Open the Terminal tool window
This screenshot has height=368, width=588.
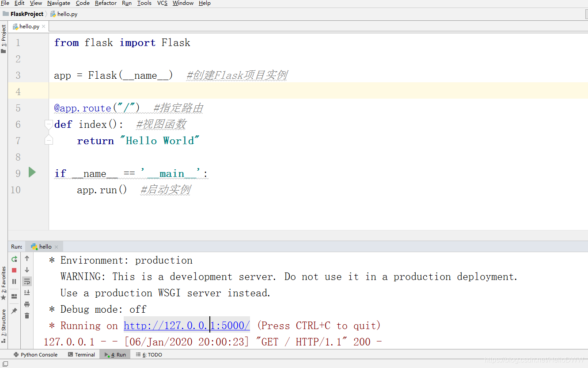pyautogui.click(x=82, y=355)
